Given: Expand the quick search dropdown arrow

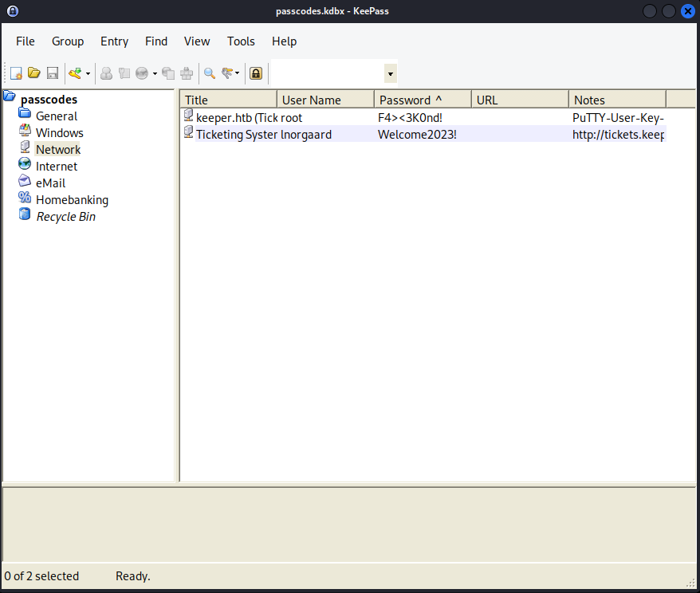Looking at the screenshot, I should tap(391, 73).
